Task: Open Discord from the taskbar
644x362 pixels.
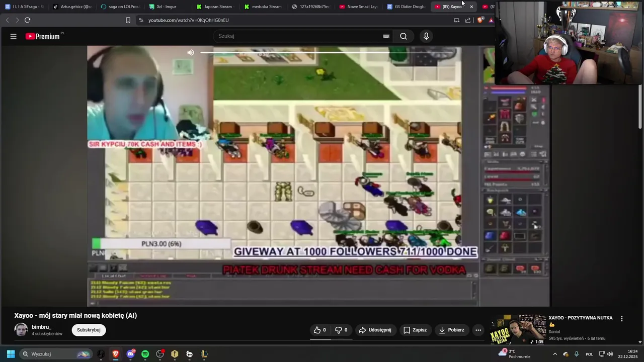Action: tap(131, 354)
